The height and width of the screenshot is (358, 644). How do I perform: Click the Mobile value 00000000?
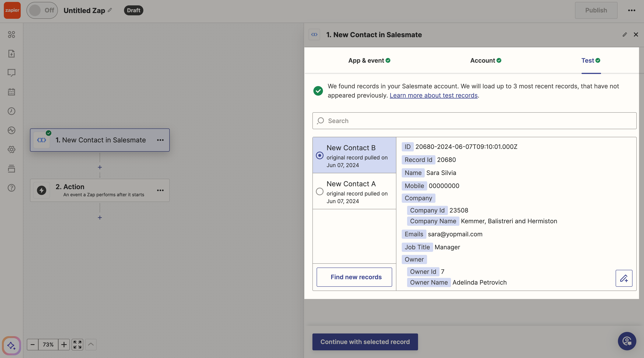click(x=444, y=186)
